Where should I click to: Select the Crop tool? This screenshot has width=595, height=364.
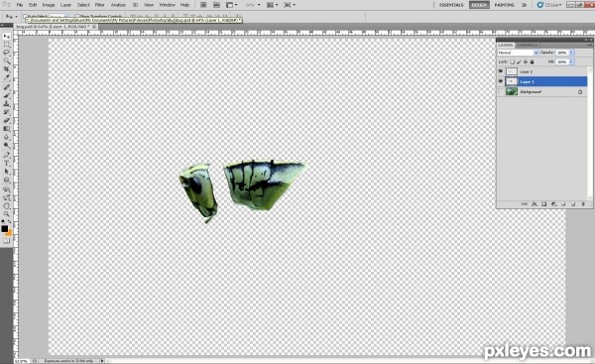[7, 69]
